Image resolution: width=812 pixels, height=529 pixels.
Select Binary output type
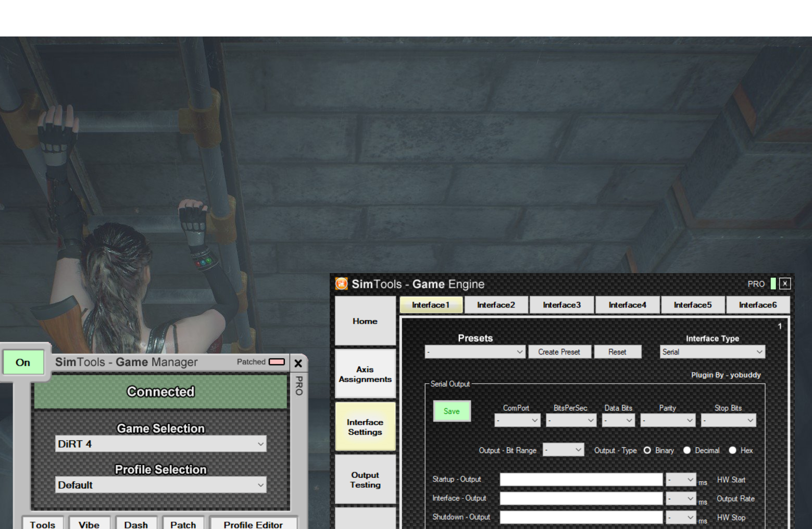[647, 450]
